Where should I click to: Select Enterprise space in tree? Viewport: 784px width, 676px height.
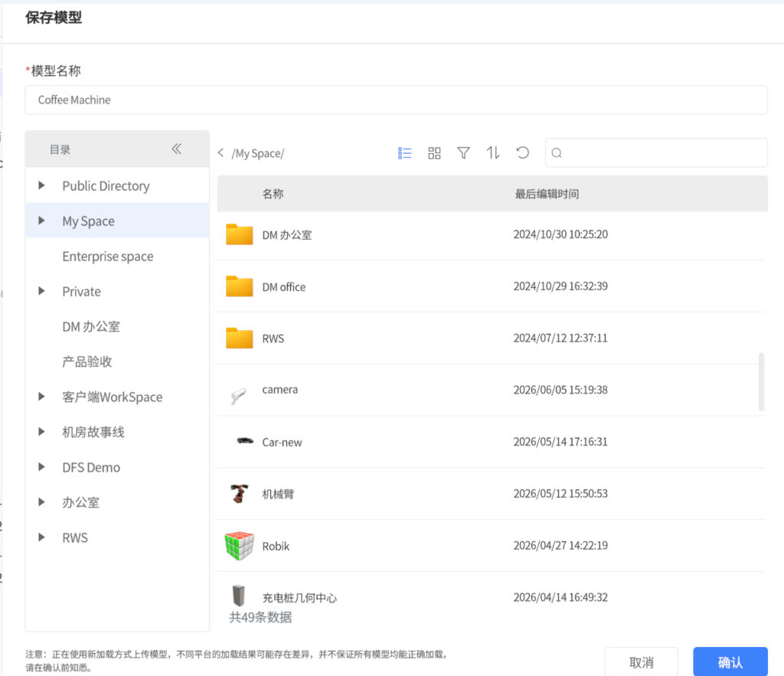tap(108, 256)
